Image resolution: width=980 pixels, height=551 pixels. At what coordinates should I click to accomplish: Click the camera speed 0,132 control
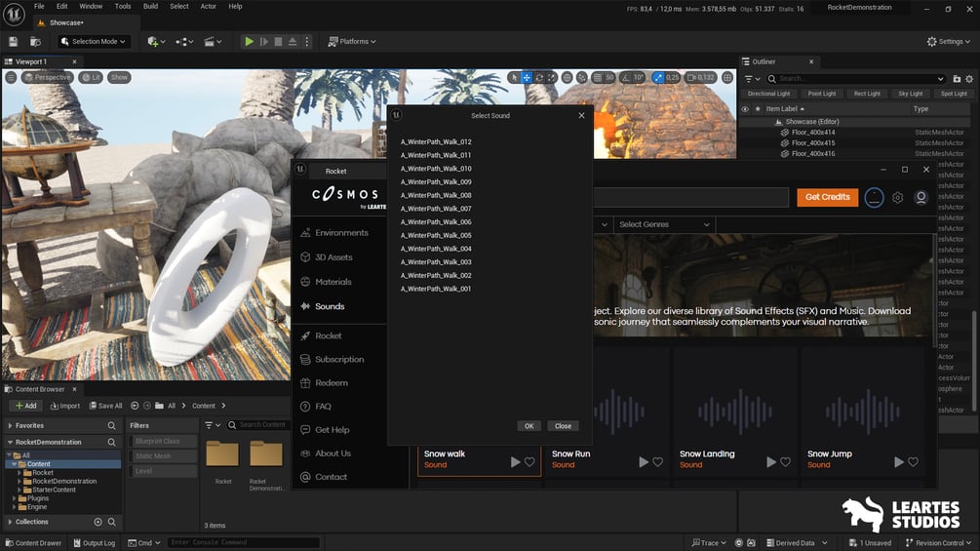[x=700, y=77]
